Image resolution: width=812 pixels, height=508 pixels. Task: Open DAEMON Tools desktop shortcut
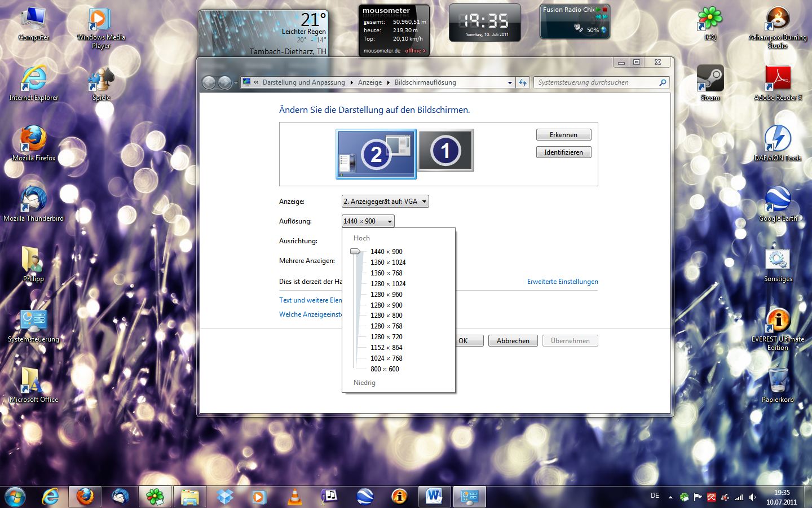pyautogui.click(x=778, y=143)
